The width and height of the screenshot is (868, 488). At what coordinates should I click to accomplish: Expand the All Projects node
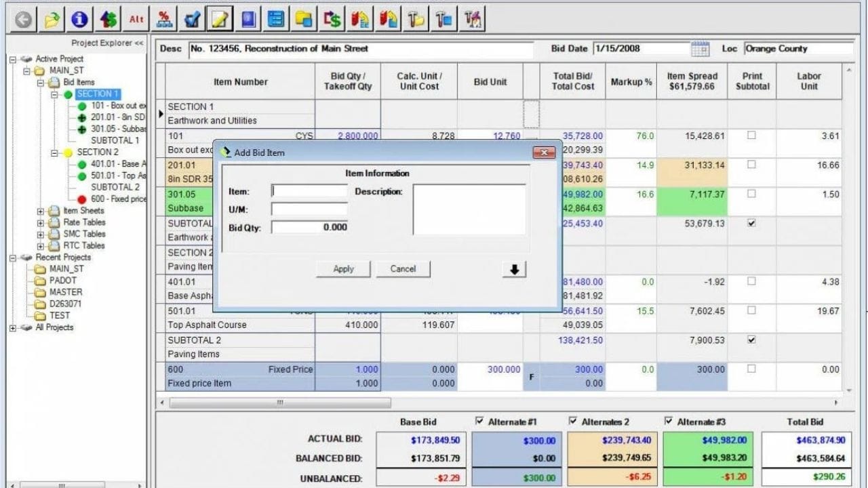click(x=12, y=327)
